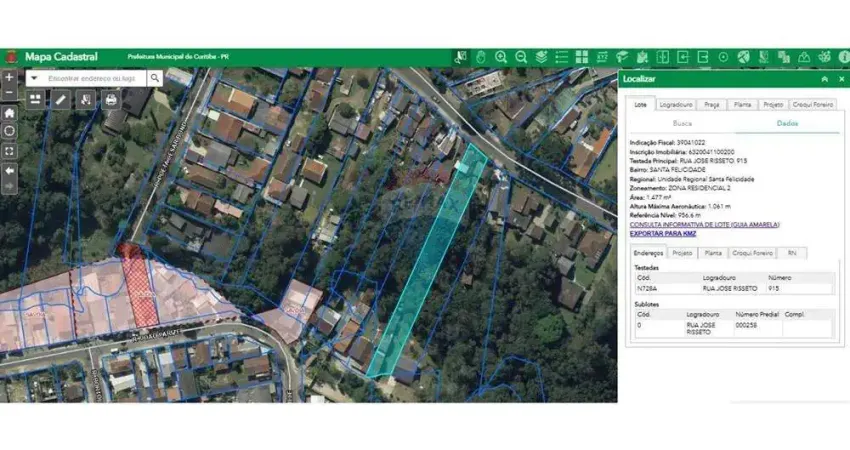The height and width of the screenshot is (450, 850).
Task: Open Consulta Informativa de Lote link
Action: (x=704, y=225)
